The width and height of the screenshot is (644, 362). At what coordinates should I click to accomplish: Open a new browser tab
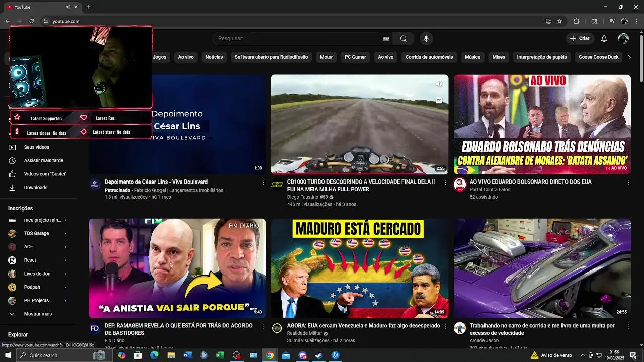(x=89, y=7)
